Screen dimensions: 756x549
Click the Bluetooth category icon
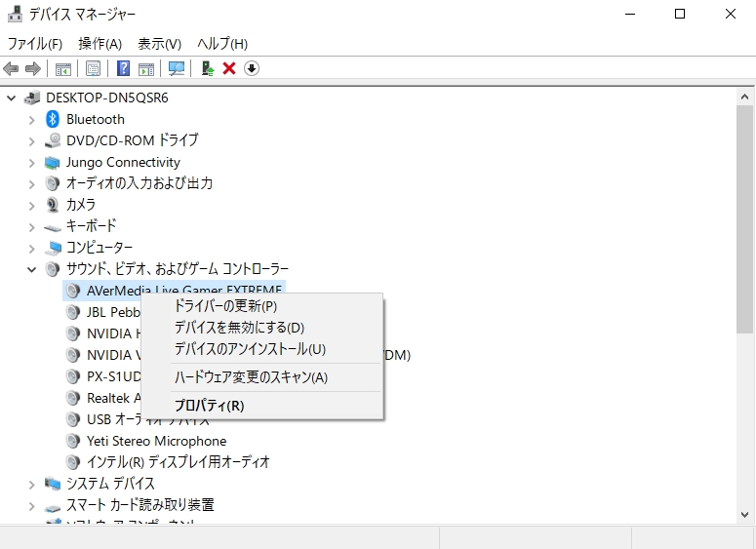[52, 119]
